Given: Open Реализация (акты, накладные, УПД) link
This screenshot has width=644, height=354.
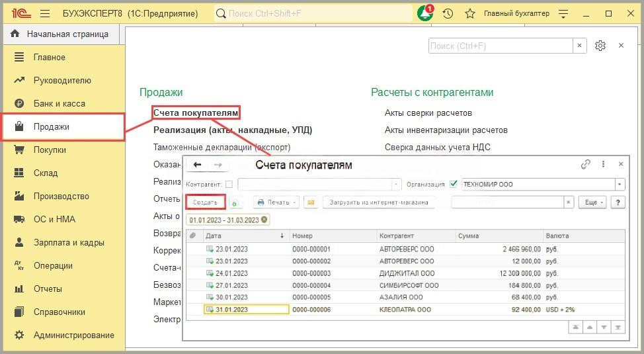Looking at the screenshot, I should 233,130.
